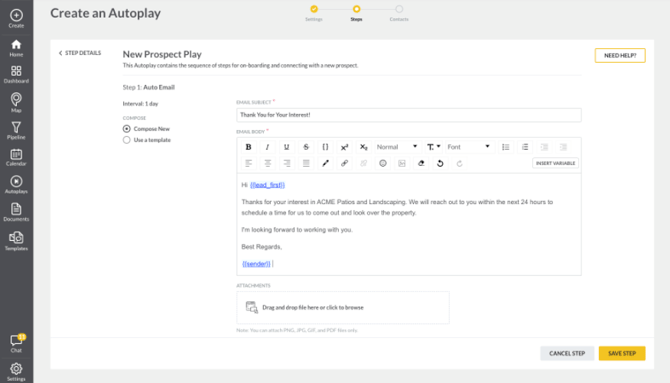This screenshot has height=383, width=670.
Task: Align text right
Action: pyautogui.click(x=287, y=163)
